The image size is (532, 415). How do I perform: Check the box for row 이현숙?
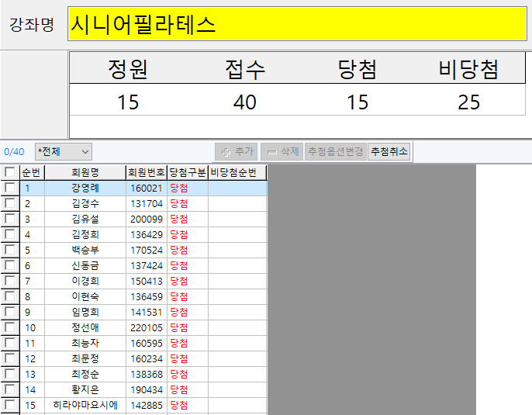(x=10, y=296)
